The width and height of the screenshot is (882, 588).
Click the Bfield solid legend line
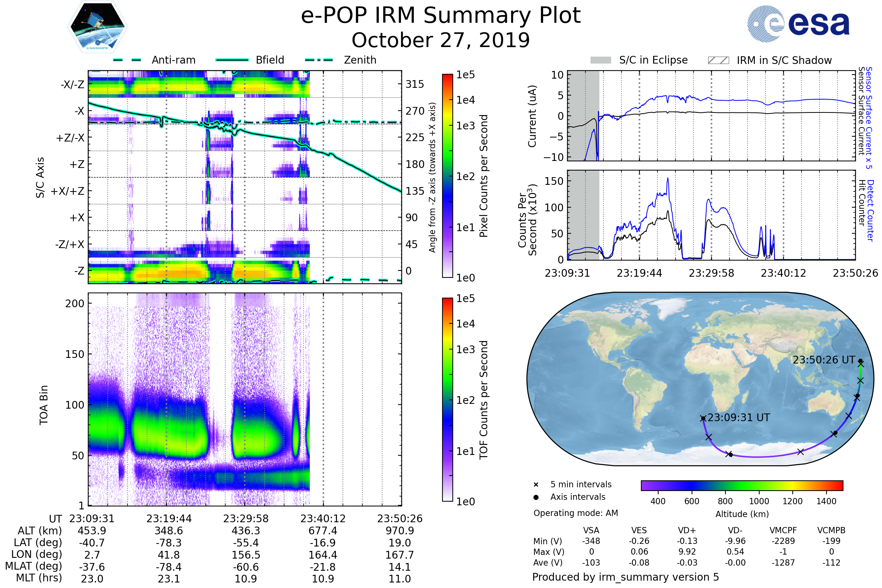coord(232,60)
